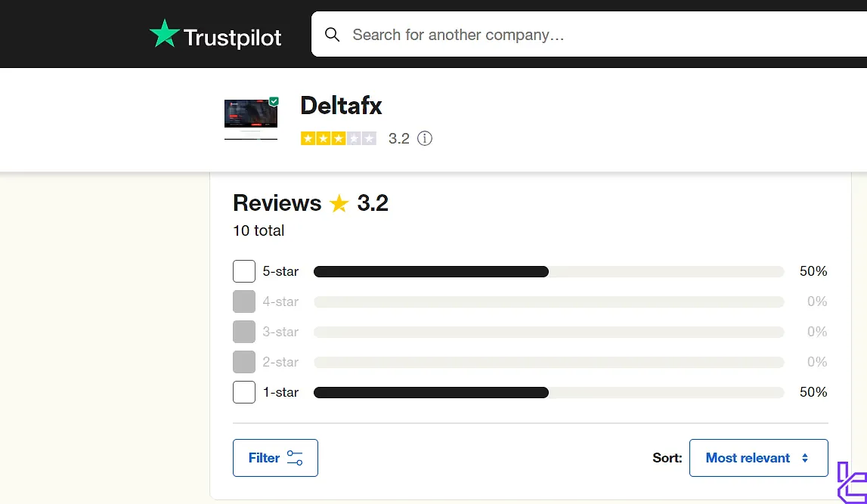
Task: Click the filter sliders icon
Action: 295,458
